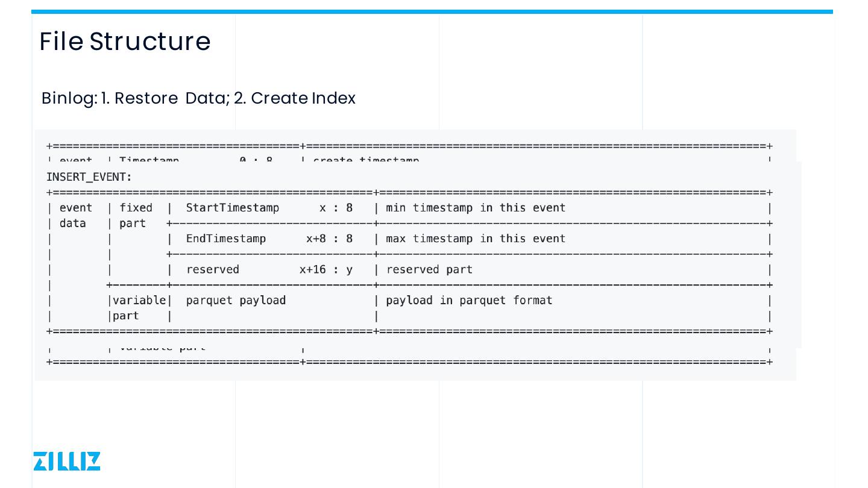Click 'min timestamp in this event' description
Screen dimensions: 868x488
coord(476,208)
